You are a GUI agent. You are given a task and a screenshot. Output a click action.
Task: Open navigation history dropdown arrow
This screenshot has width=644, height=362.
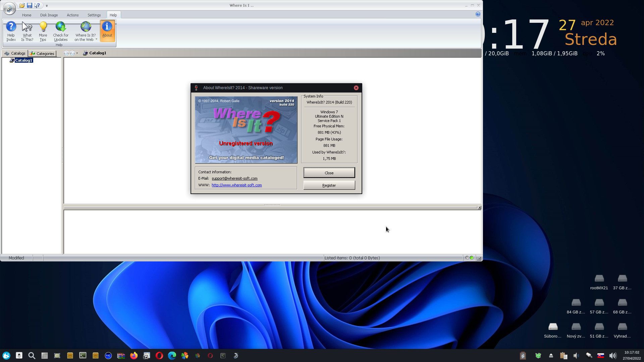(77, 53)
